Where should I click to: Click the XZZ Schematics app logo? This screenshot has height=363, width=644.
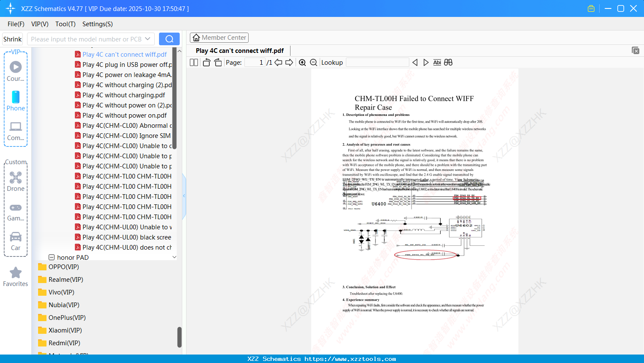[10, 8]
